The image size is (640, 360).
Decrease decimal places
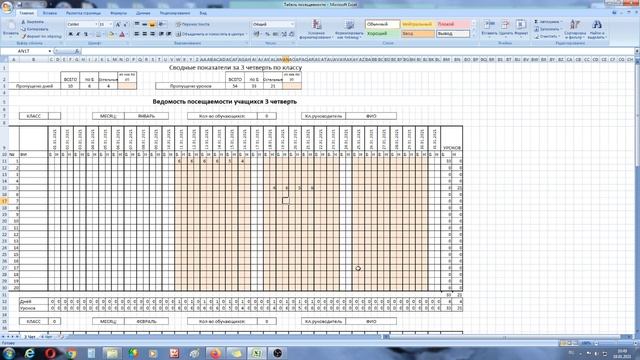pyautogui.click(x=291, y=34)
